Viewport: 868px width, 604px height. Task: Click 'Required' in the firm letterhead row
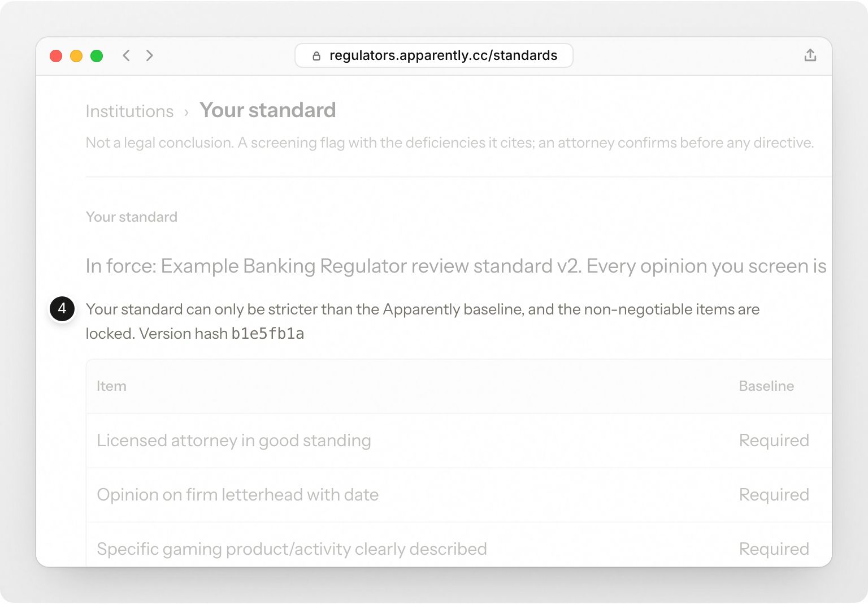[x=774, y=495]
